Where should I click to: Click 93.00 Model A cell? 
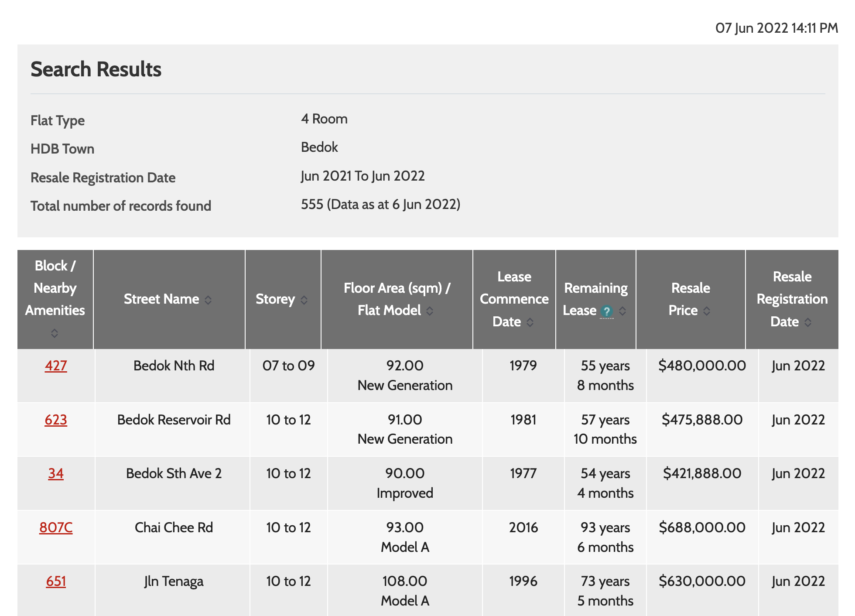(405, 537)
